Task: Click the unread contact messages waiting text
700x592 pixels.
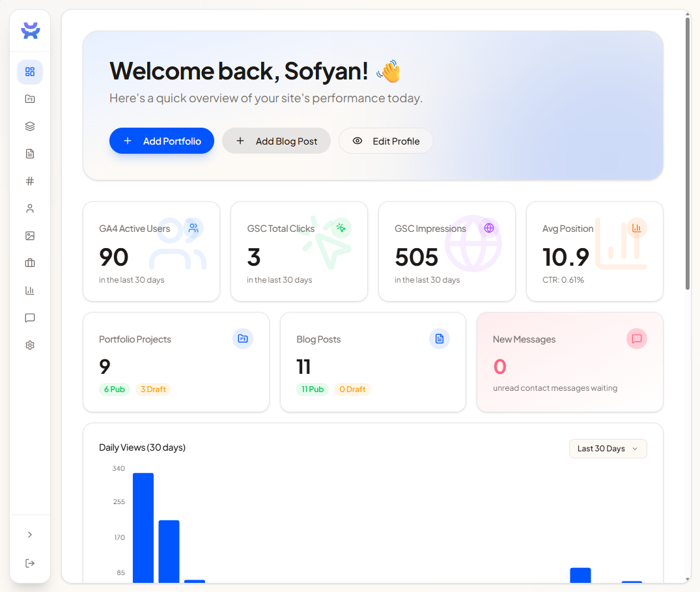Action: 555,388
